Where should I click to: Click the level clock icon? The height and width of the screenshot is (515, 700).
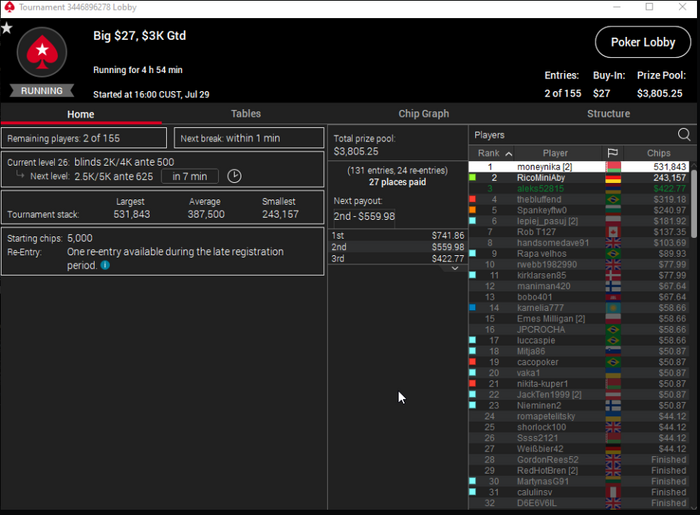tap(234, 176)
